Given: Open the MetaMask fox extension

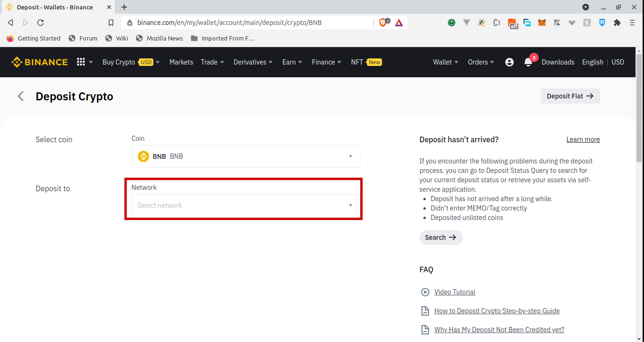Looking at the screenshot, I should (x=542, y=22).
